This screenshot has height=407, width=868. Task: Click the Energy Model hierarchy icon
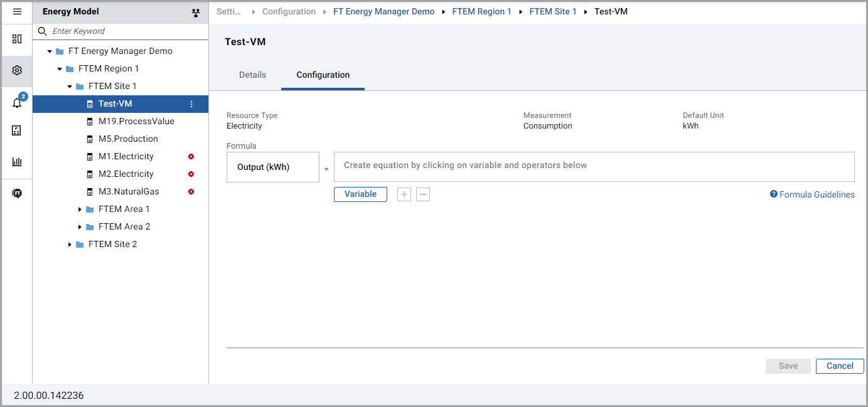(x=195, y=13)
